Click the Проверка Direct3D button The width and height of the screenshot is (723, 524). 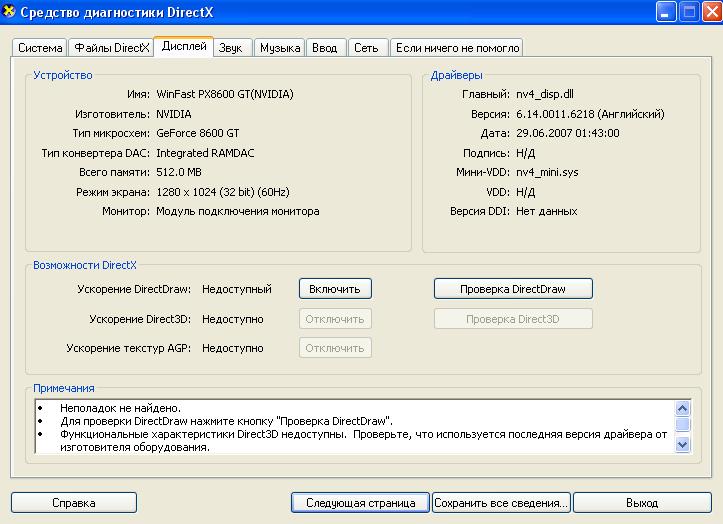pyautogui.click(x=512, y=319)
